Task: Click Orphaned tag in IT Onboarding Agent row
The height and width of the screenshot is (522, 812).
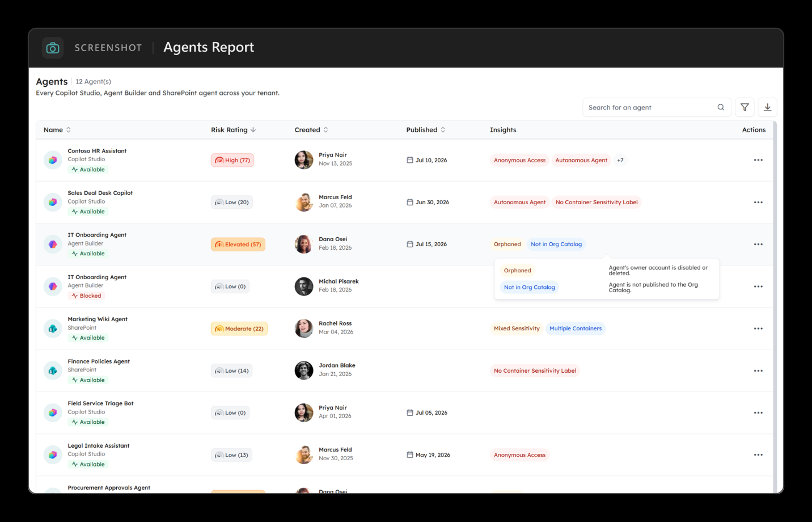Action: point(507,244)
